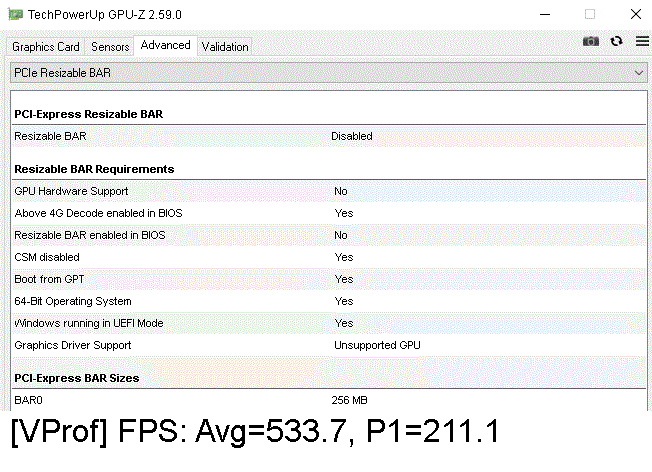Image resolution: width=652 pixels, height=472 pixels.
Task: Select the Resizable BAR Disabled row
Action: (326, 136)
